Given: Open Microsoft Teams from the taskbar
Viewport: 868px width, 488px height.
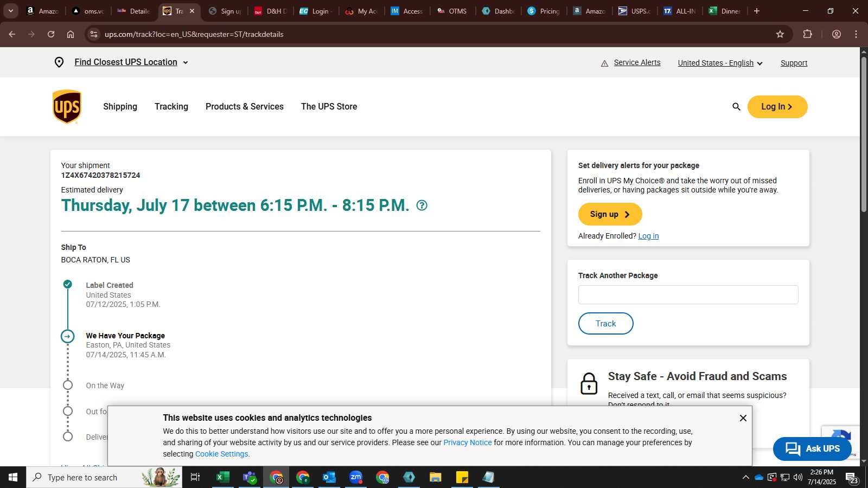Looking at the screenshot, I should (x=250, y=477).
